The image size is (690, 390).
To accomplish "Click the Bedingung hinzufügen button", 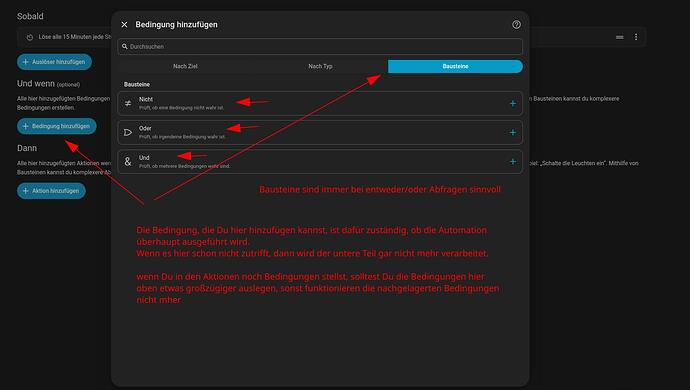I will pyautogui.click(x=57, y=126).
